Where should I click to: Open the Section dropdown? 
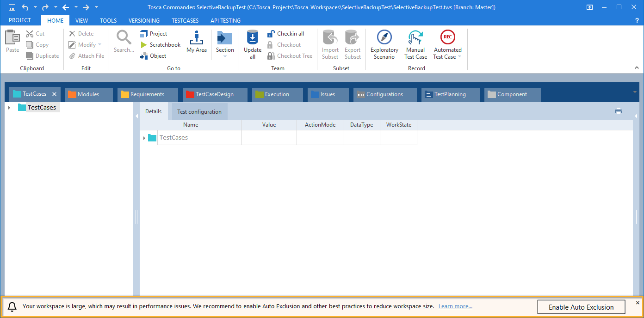pos(225,56)
